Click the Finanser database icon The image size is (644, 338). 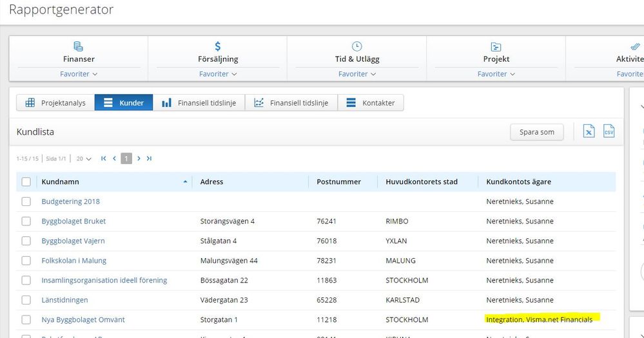tap(79, 46)
